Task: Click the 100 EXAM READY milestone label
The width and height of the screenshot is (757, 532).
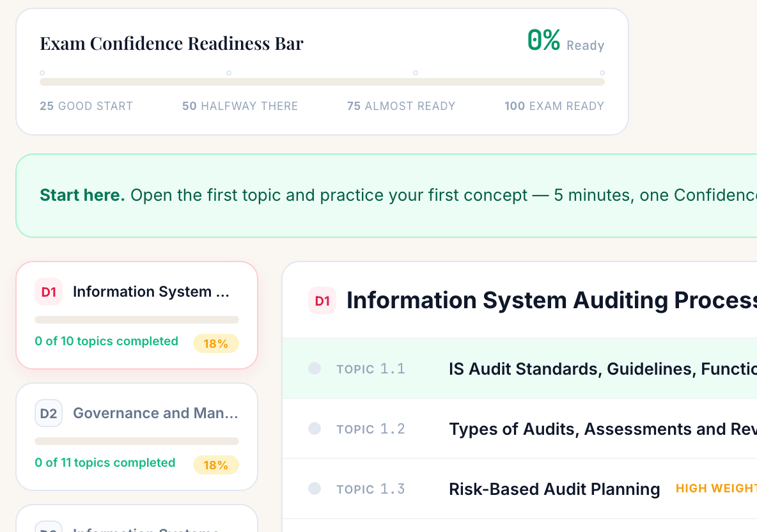Action: (554, 106)
